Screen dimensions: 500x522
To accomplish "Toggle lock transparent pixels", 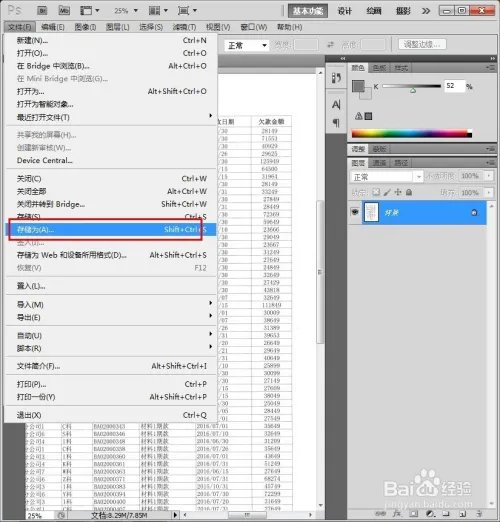I will 376,192.
